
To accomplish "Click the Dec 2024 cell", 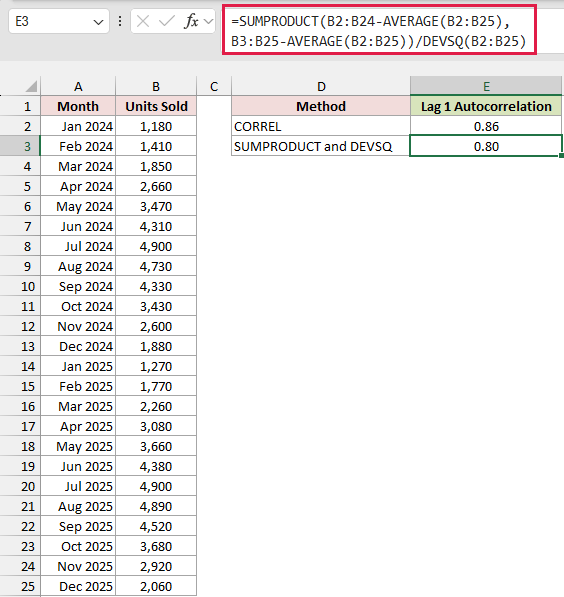I will click(78, 346).
